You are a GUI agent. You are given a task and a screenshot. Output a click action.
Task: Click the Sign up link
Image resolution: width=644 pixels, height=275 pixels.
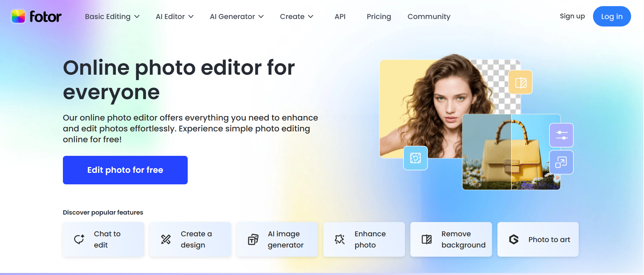(x=572, y=16)
